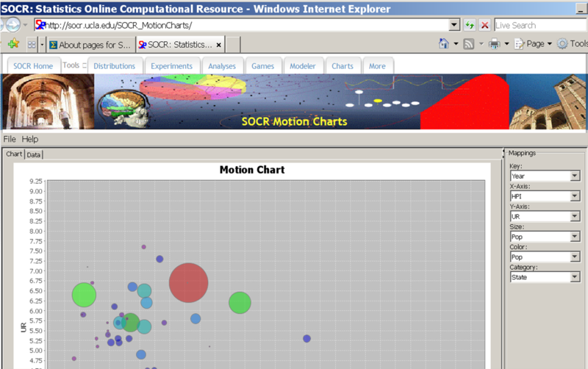Click the isolated blue bubble near UR 5.25
This screenshot has width=588, height=369.
(x=306, y=339)
